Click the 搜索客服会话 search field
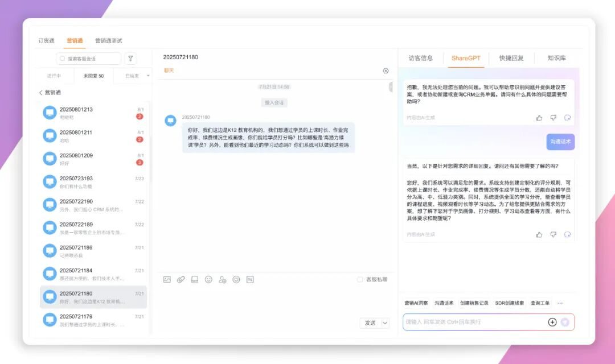 [x=89, y=59]
